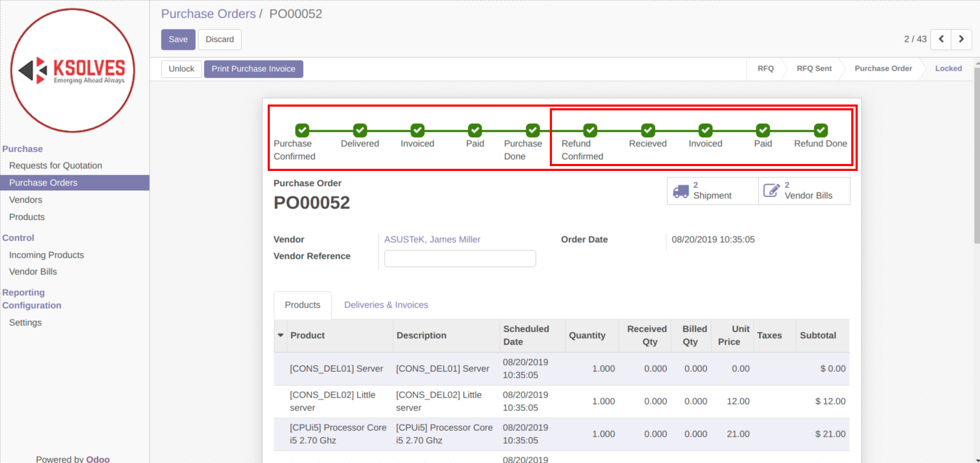Click the Shipment truck icon
Viewport: 980px width, 463px height.
pos(681,191)
